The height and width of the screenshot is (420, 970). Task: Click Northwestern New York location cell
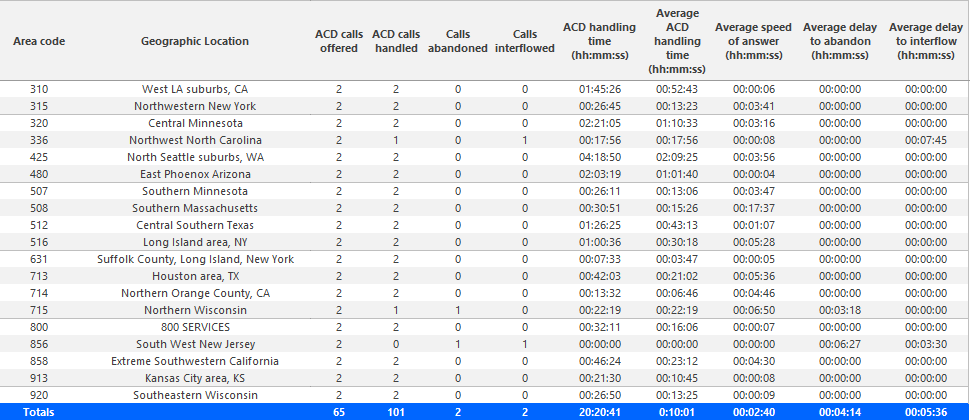tap(195, 106)
